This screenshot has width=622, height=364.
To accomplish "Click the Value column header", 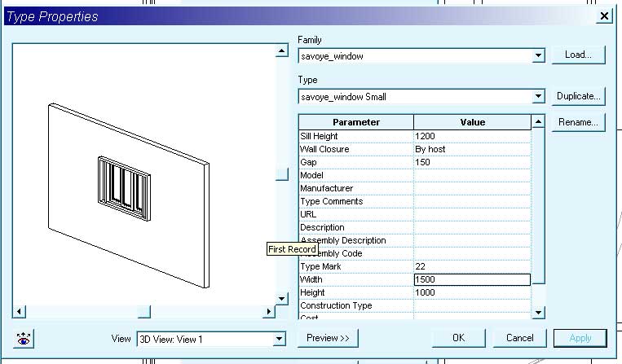I will (472, 122).
